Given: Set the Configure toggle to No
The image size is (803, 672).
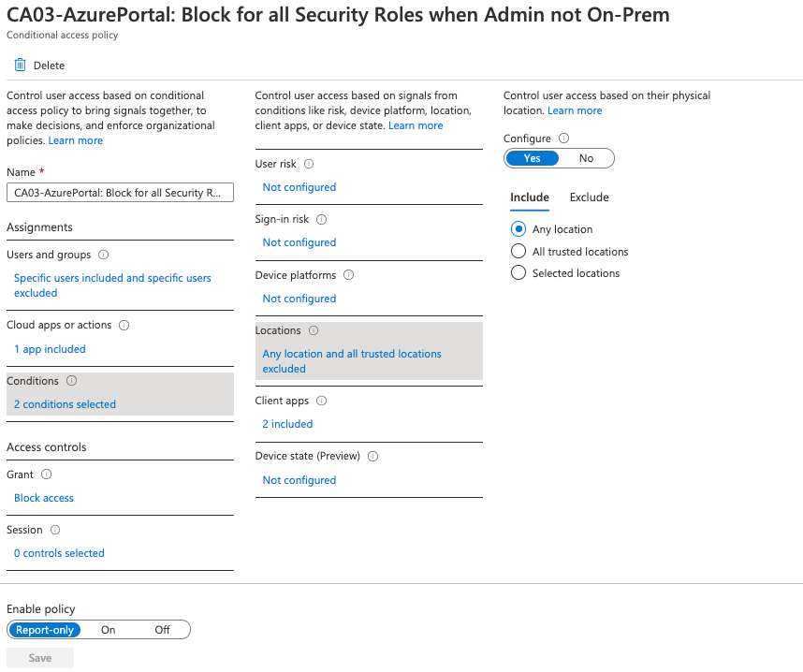Looking at the screenshot, I should tap(586, 158).
